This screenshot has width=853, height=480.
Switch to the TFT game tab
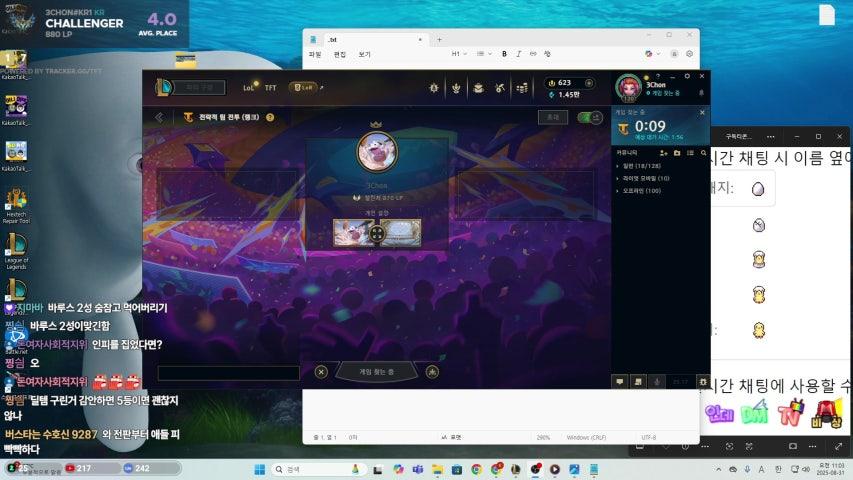[x=270, y=88]
